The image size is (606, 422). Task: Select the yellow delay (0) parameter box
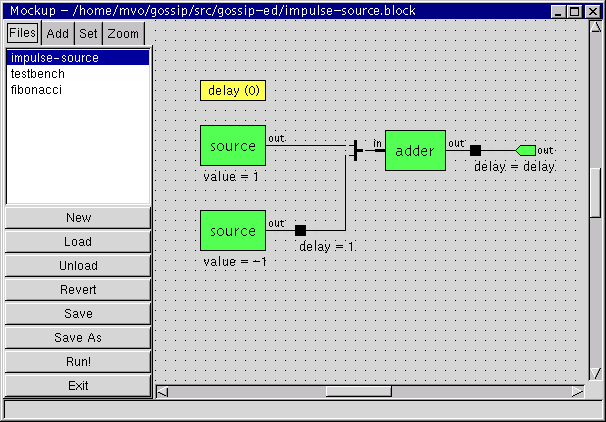(233, 91)
